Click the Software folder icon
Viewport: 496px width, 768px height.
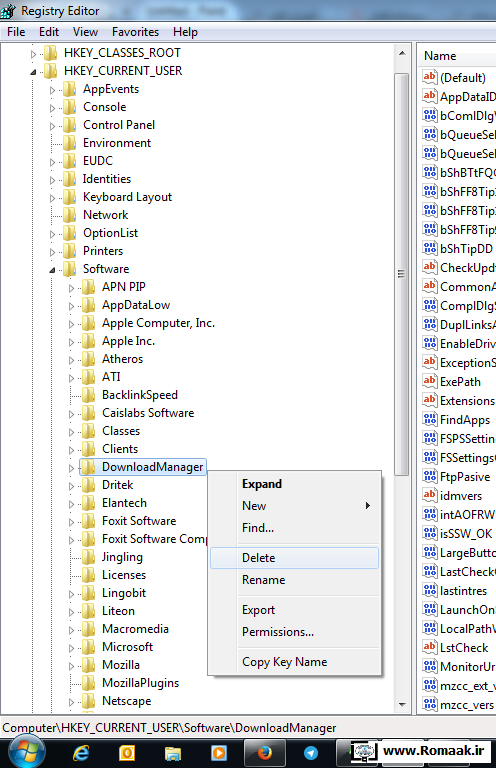[70, 269]
